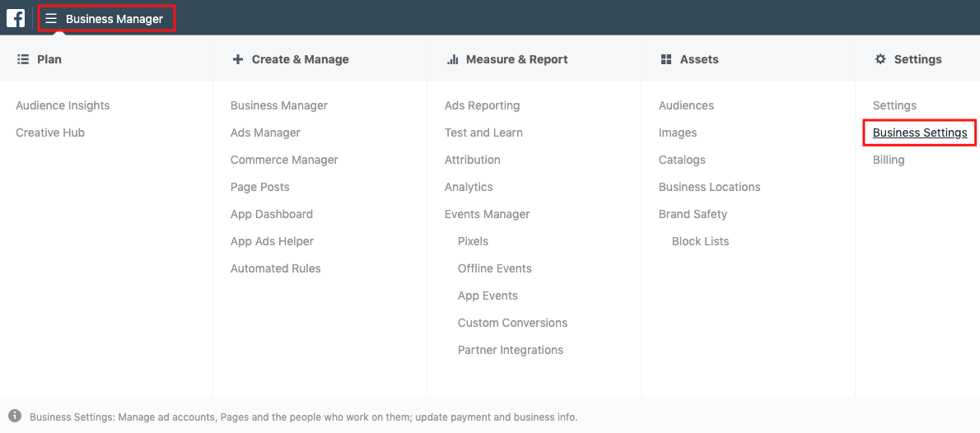Toggle the hamburger menu icon
The image size is (980, 433).
(51, 18)
